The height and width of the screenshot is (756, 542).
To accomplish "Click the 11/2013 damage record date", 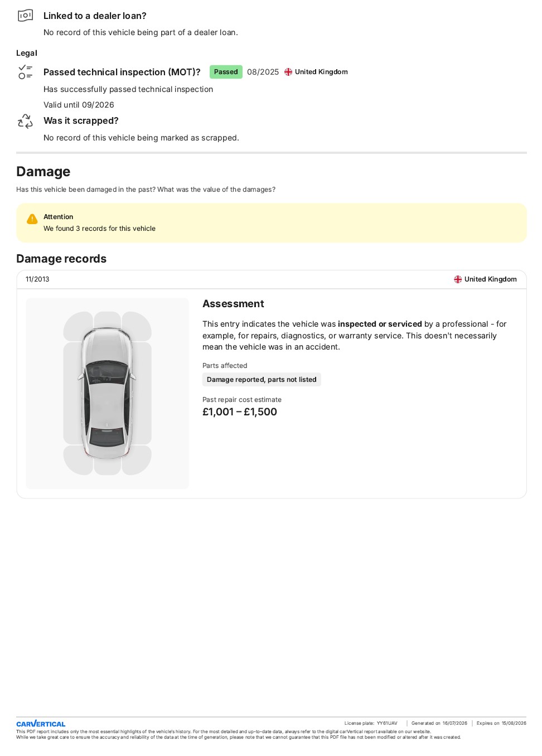I will (37, 279).
